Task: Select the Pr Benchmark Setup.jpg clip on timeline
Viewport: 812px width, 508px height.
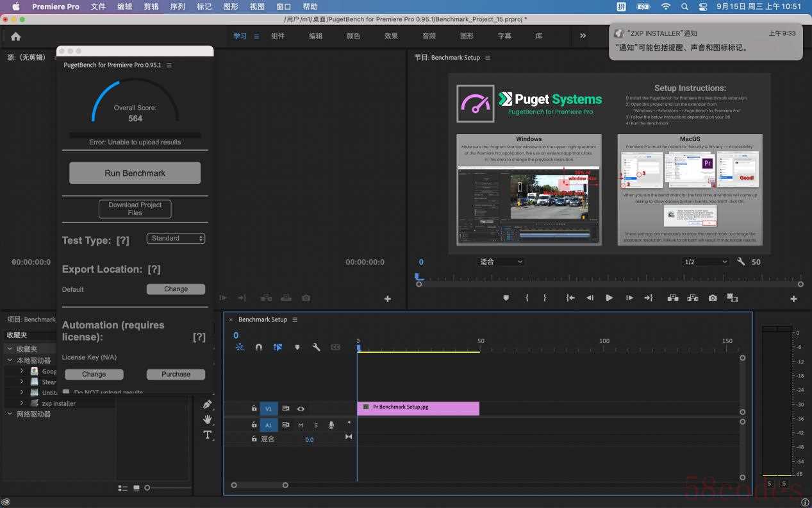Action: (x=418, y=408)
